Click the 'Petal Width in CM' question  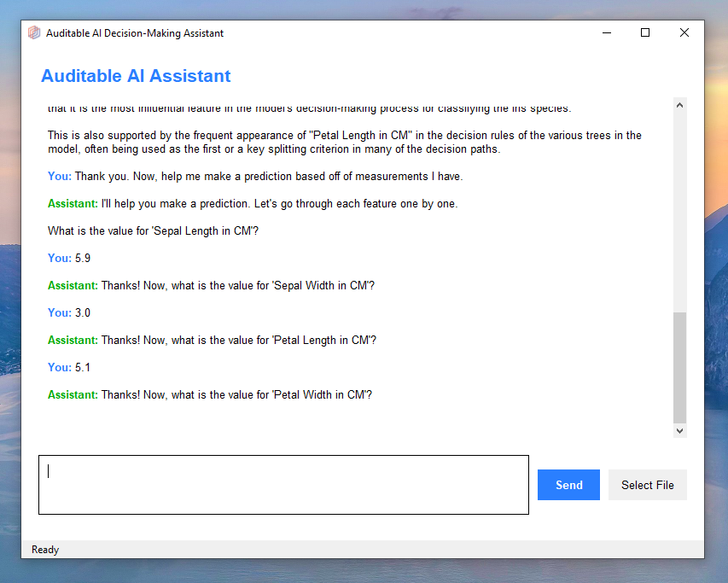(236, 395)
